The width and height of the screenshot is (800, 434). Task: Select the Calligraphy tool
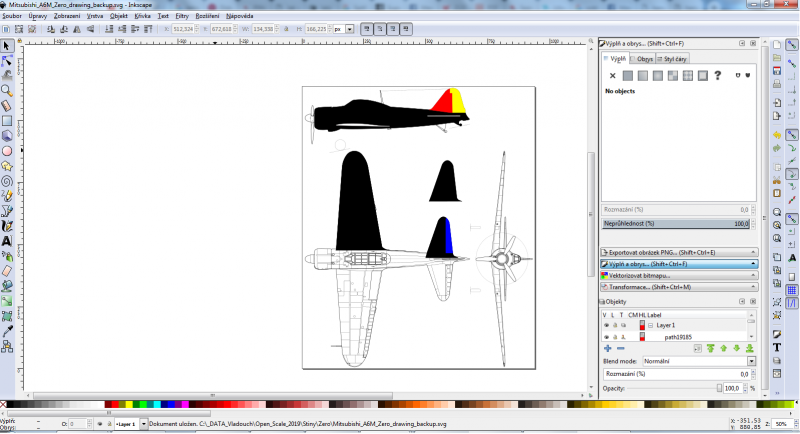click(x=7, y=226)
